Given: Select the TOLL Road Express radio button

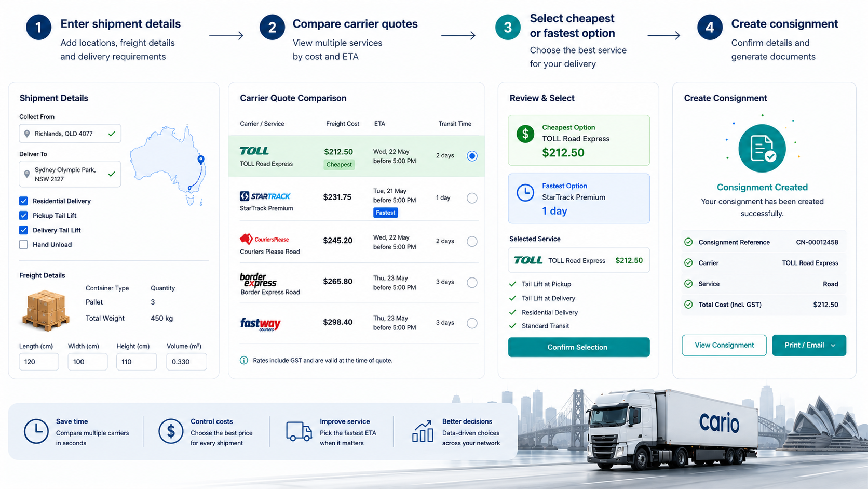Looking at the screenshot, I should click(472, 156).
